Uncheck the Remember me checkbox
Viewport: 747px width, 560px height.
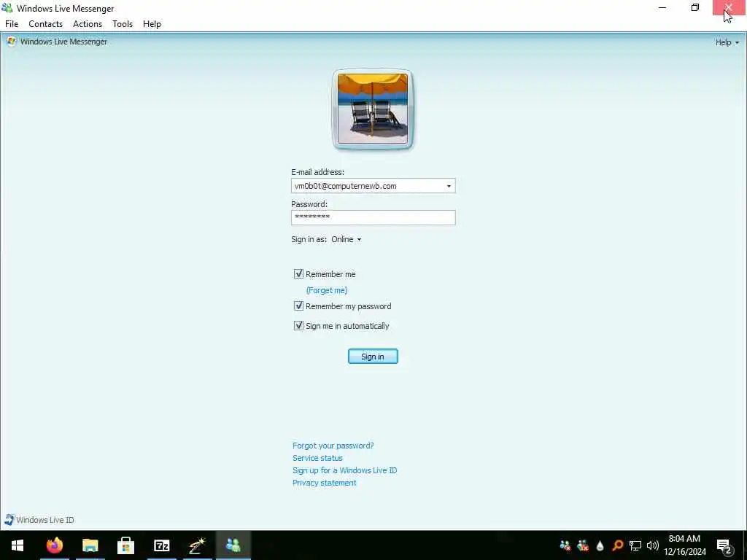click(298, 274)
